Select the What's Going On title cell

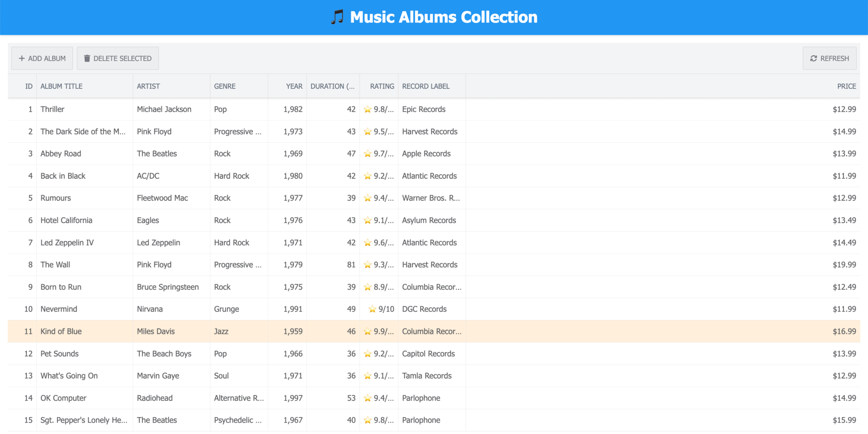click(x=85, y=376)
